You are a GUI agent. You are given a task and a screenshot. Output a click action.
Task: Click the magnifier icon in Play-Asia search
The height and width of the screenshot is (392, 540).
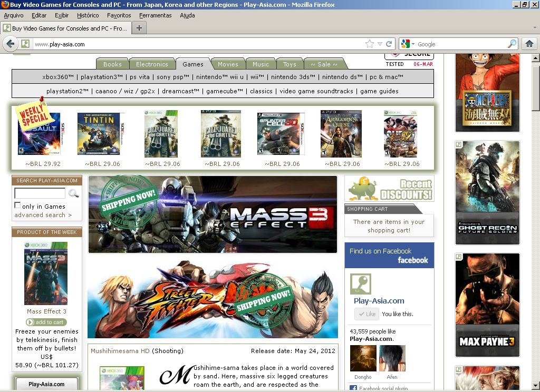coord(73,193)
